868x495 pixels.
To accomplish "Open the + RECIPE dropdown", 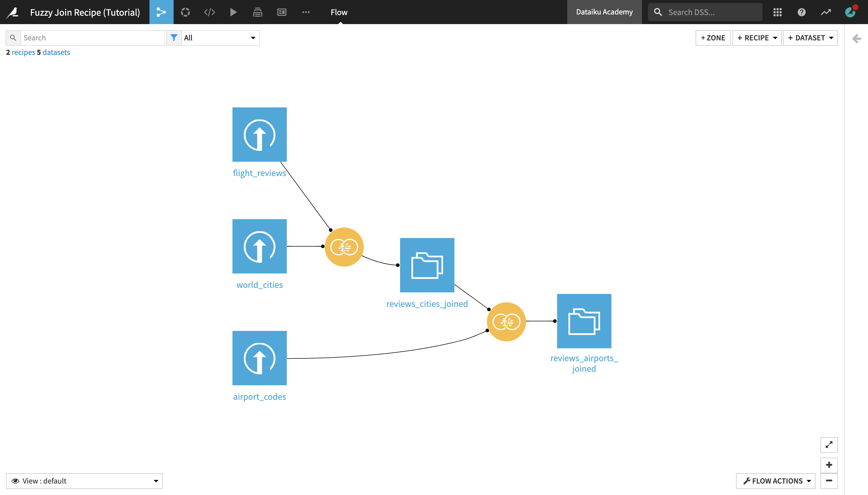I will point(757,38).
